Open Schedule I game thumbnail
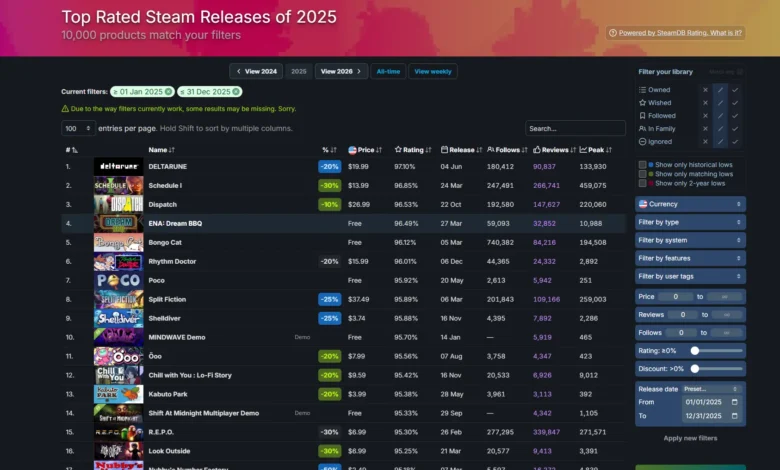 [x=118, y=186]
